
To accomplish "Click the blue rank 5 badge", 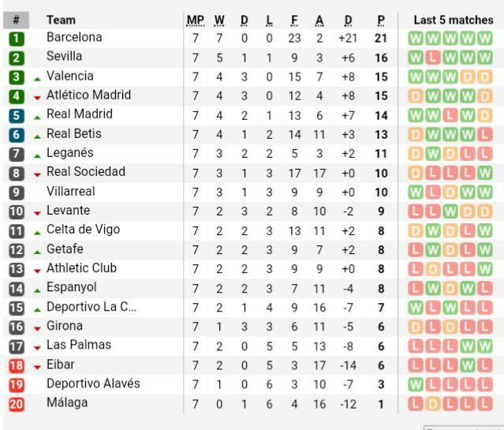I will coord(16,116).
